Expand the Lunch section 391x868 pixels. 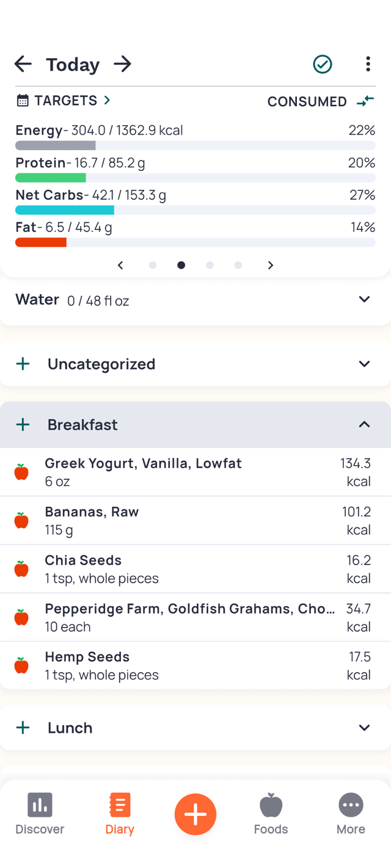pyautogui.click(x=364, y=728)
